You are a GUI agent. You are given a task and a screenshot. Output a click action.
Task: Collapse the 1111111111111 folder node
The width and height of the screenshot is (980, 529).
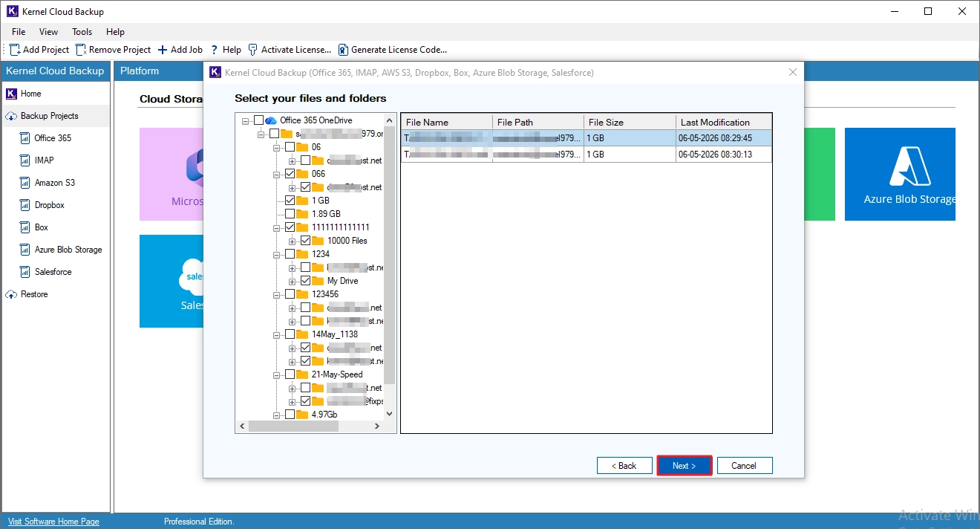[277, 227]
